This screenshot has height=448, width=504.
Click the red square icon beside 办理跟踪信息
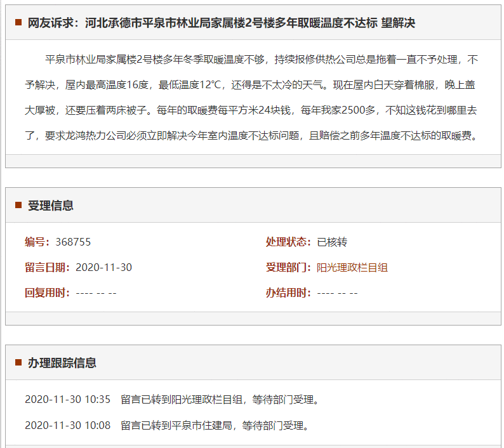pyautogui.click(x=19, y=363)
